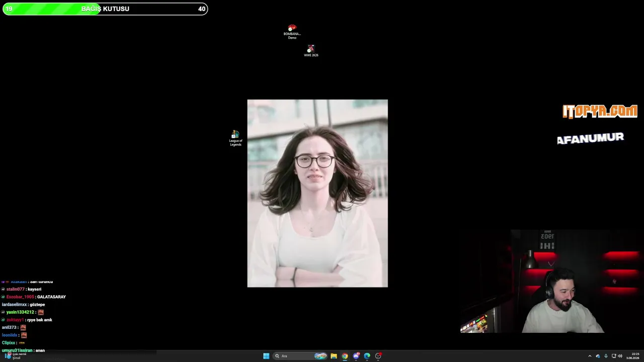Click chat username "anil373"

click(x=10, y=327)
